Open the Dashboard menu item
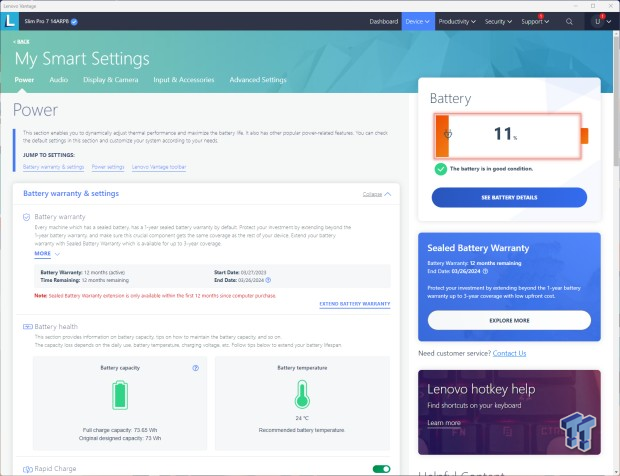The width and height of the screenshot is (620, 476). 384,22
